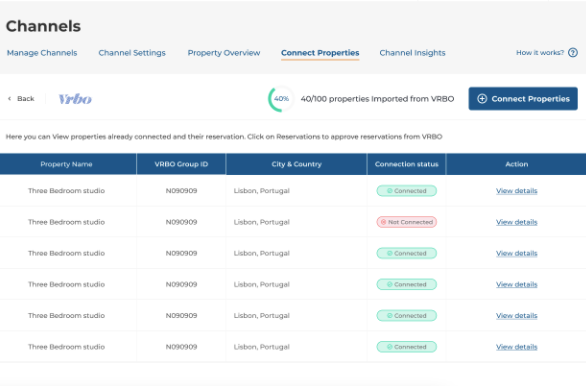
Task: Go to the Property Overview tab
Action: tap(224, 53)
